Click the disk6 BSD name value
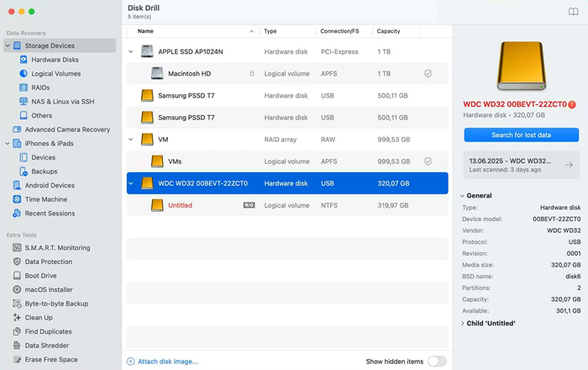The height and width of the screenshot is (370, 588). (x=573, y=277)
